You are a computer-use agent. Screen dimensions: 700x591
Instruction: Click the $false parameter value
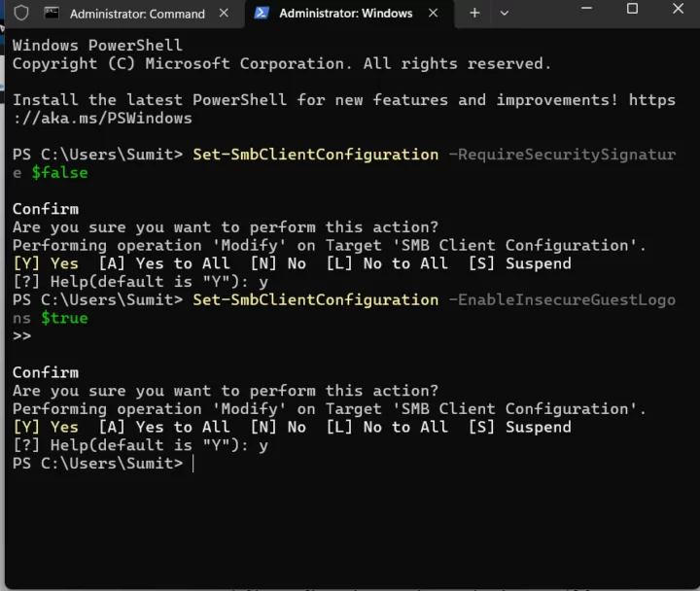[x=60, y=173]
